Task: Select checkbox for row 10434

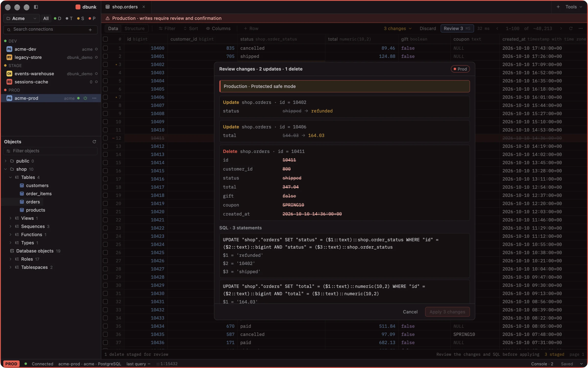Action: point(105,326)
